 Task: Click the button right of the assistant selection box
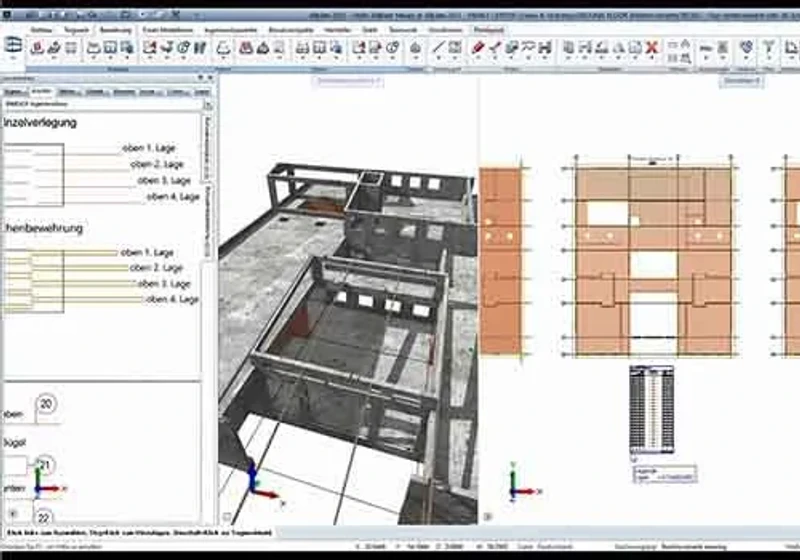(208, 105)
